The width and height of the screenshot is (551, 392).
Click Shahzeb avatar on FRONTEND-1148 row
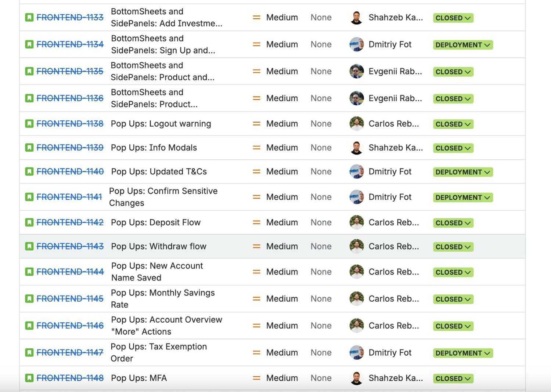tap(356, 378)
